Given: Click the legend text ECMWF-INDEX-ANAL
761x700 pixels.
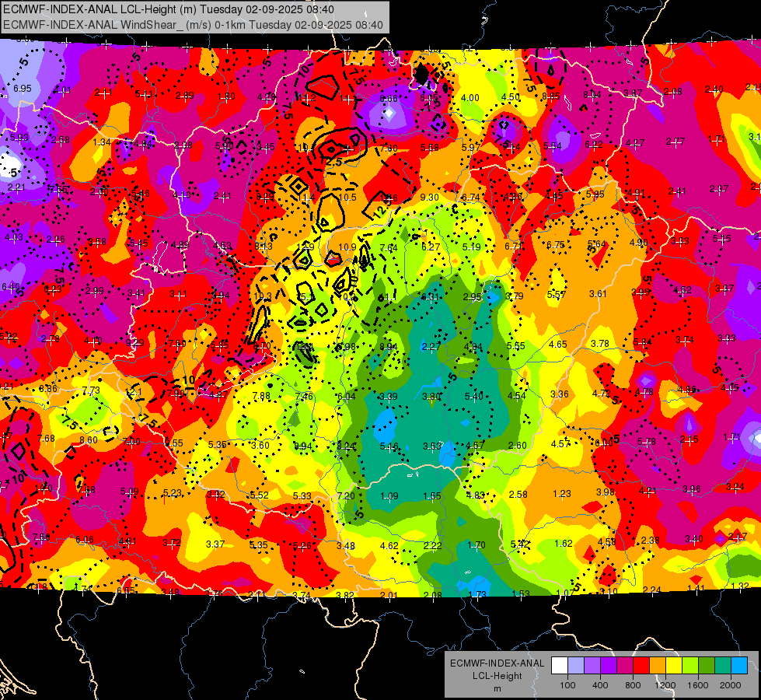Looking at the screenshot, I should 497,663.
